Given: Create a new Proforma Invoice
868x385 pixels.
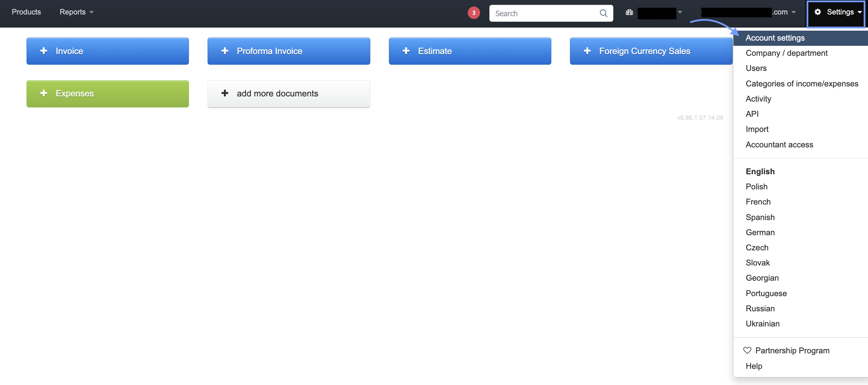Looking at the screenshot, I should [x=288, y=51].
